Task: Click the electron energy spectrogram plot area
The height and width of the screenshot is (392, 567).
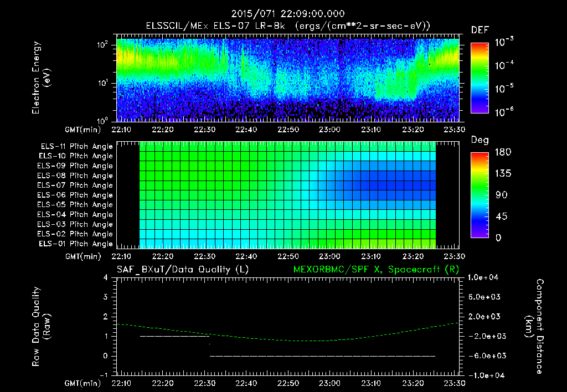Action: 288,78
